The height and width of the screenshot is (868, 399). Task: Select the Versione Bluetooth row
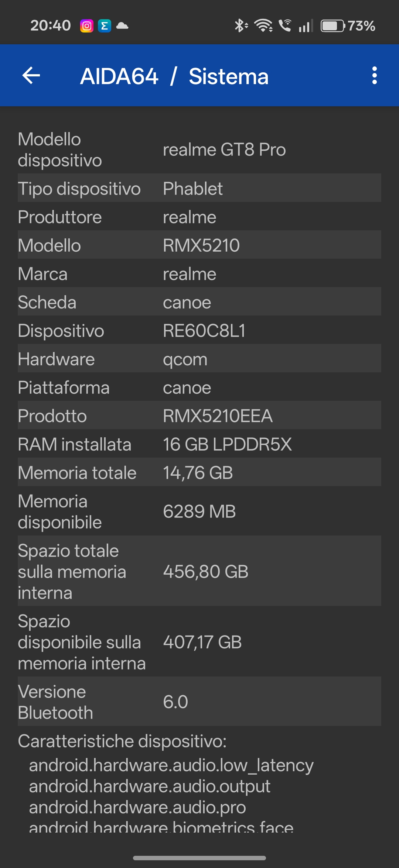pyautogui.click(x=199, y=702)
